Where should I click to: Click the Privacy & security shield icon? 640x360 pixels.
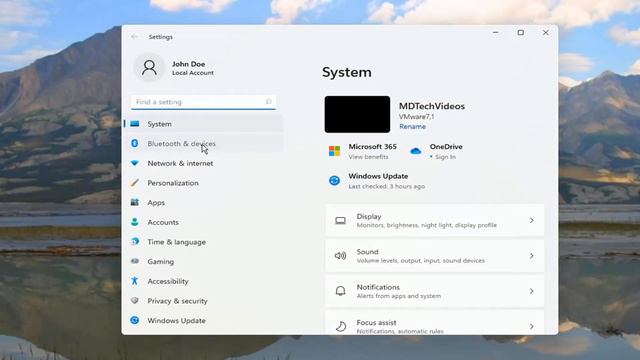tap(135, 300)
